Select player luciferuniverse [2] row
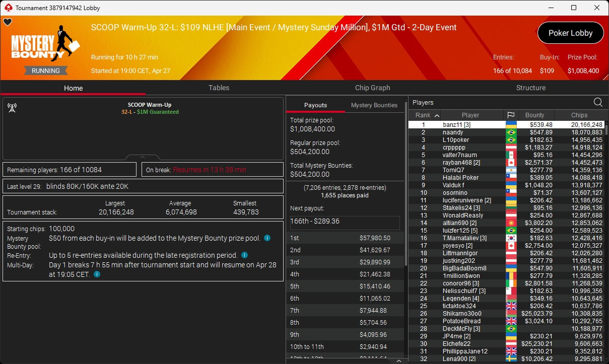This screenshot has height=364, width=609. [506, 200]
